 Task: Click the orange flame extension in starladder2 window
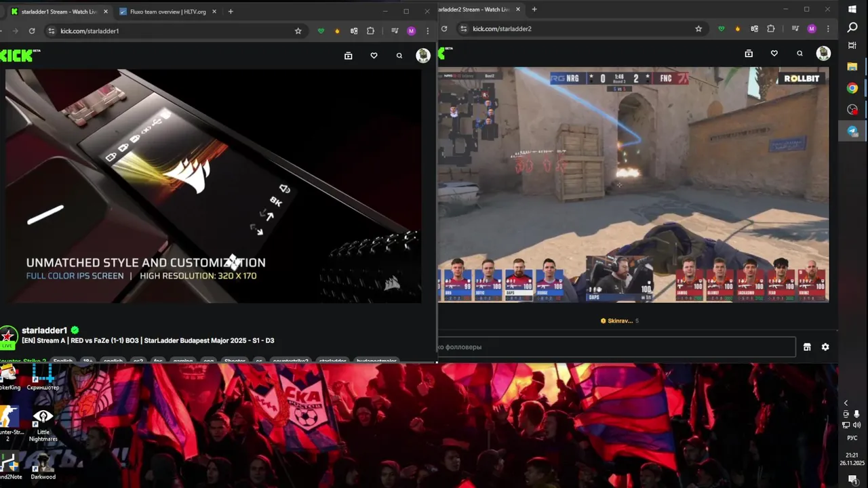coord(738,28)
